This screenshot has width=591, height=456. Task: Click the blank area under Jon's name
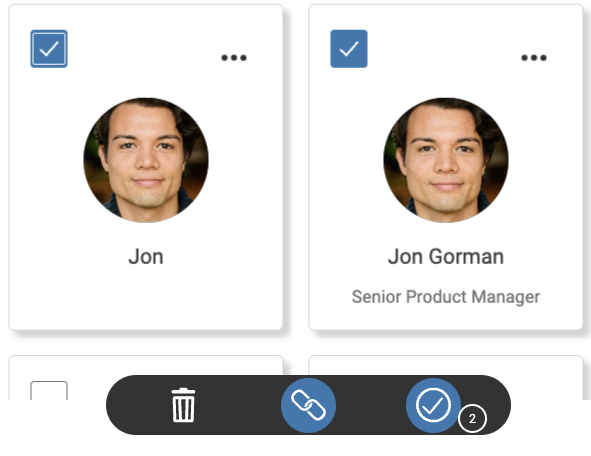tap(146, 298)
